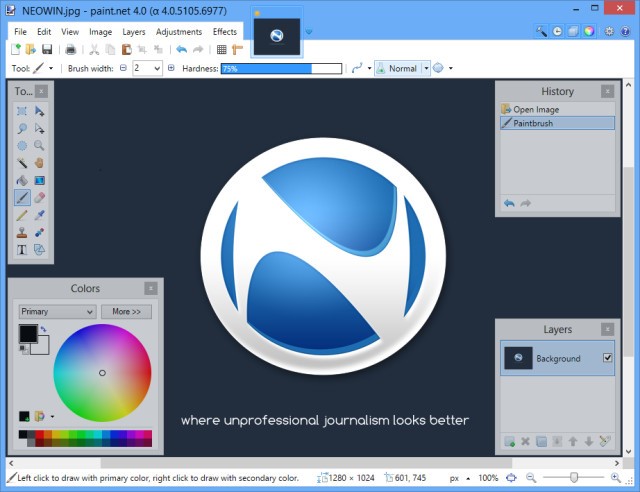The width and height of the screenshot is (640, 492).
Task: Click the Save toolbar icon
Action: 47,49
